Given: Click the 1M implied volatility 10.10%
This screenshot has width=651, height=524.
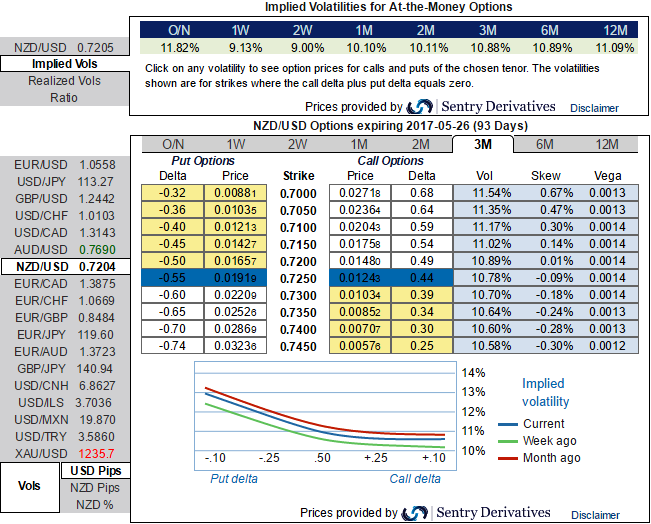Looking at the screenshot, I should click(x=366, y=48).
